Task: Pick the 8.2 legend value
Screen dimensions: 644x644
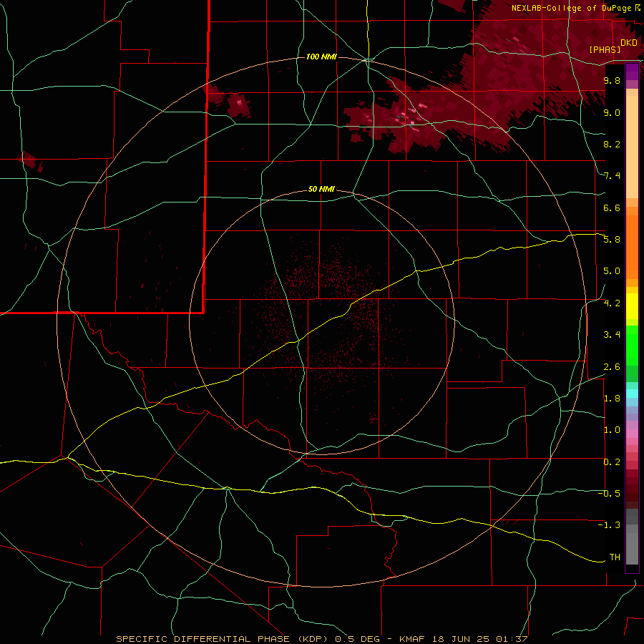Action: [612, 144]
